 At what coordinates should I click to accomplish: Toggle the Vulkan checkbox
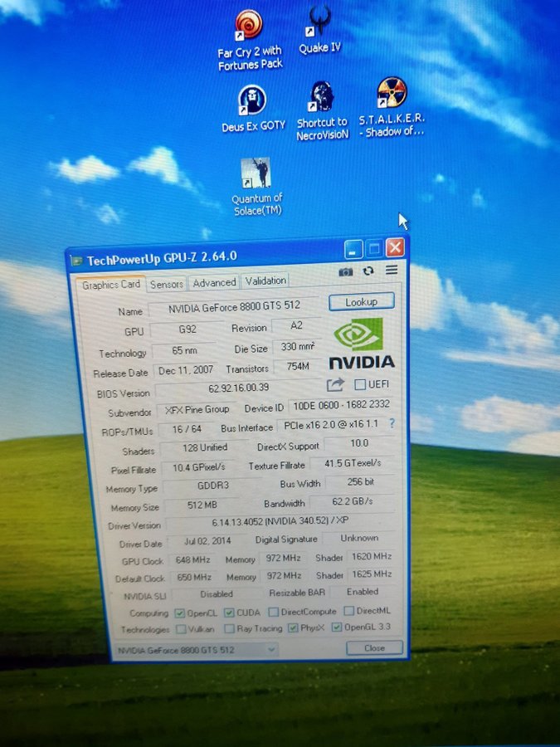coord(181,629)
